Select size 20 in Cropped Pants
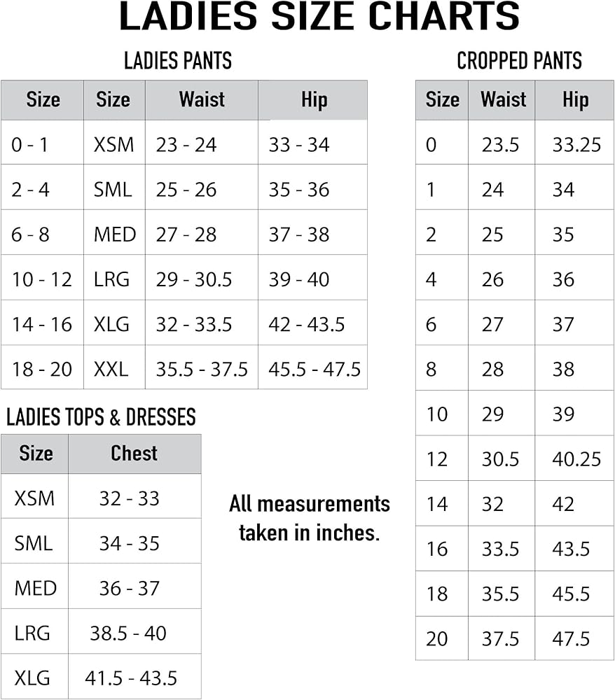Screen dimensions: 615x700 coord(437,638)
